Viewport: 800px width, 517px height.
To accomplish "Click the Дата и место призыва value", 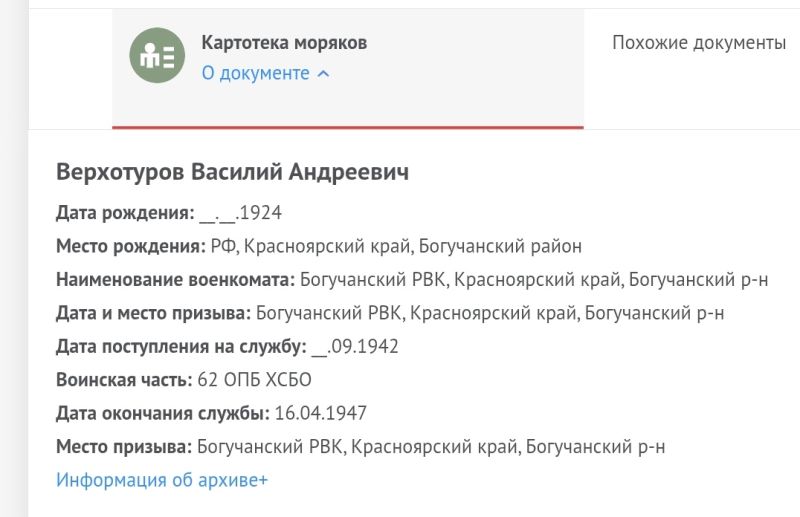I will click(490, 313).
